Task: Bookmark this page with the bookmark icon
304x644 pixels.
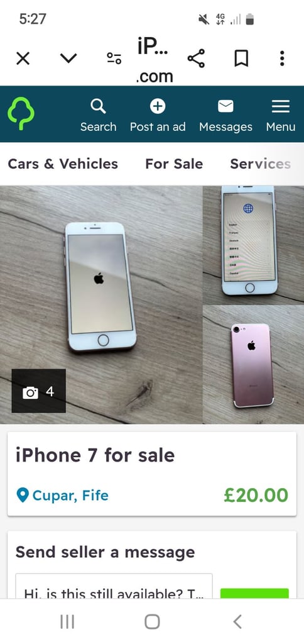Action: 241,58
